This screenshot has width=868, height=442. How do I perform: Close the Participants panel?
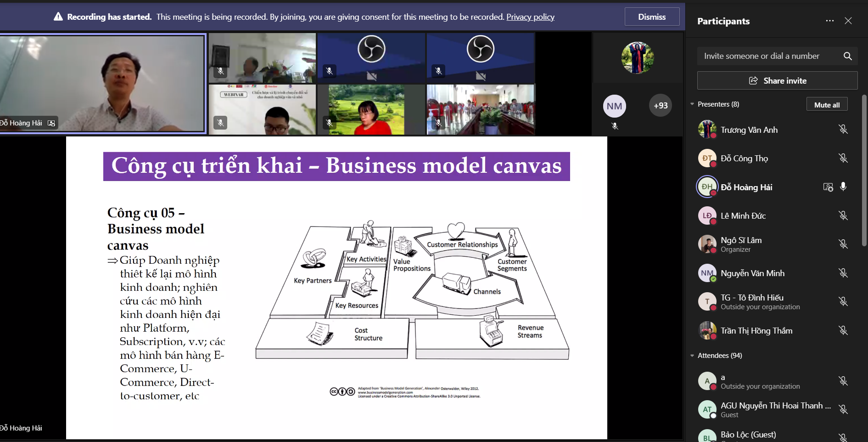[x=848, y=21]
